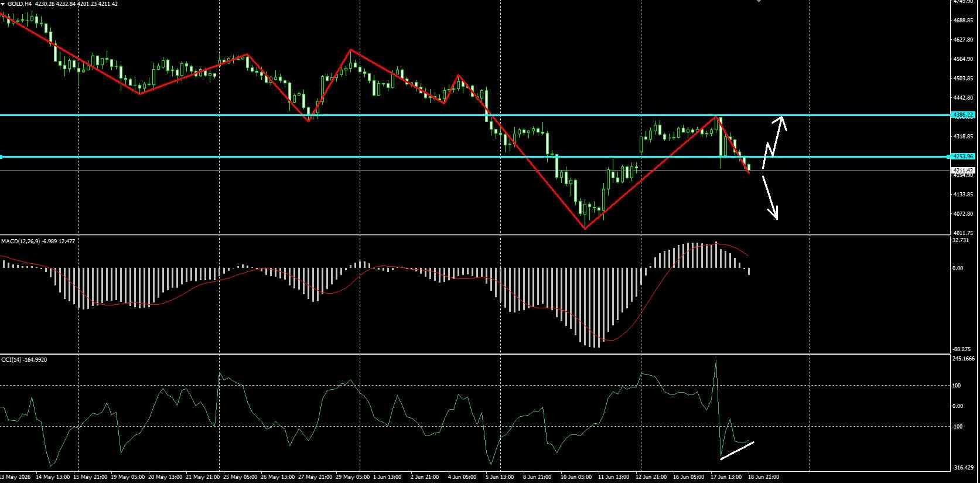This screenshot has width=980, height=483.
Task: Select the upward white arrow drawing
Action: click(774, 140)
